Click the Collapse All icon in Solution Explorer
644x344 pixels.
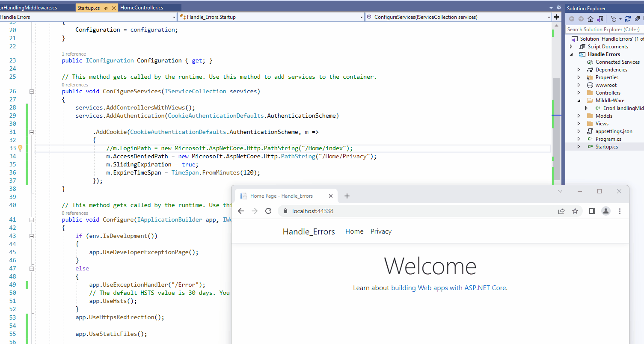637,19
